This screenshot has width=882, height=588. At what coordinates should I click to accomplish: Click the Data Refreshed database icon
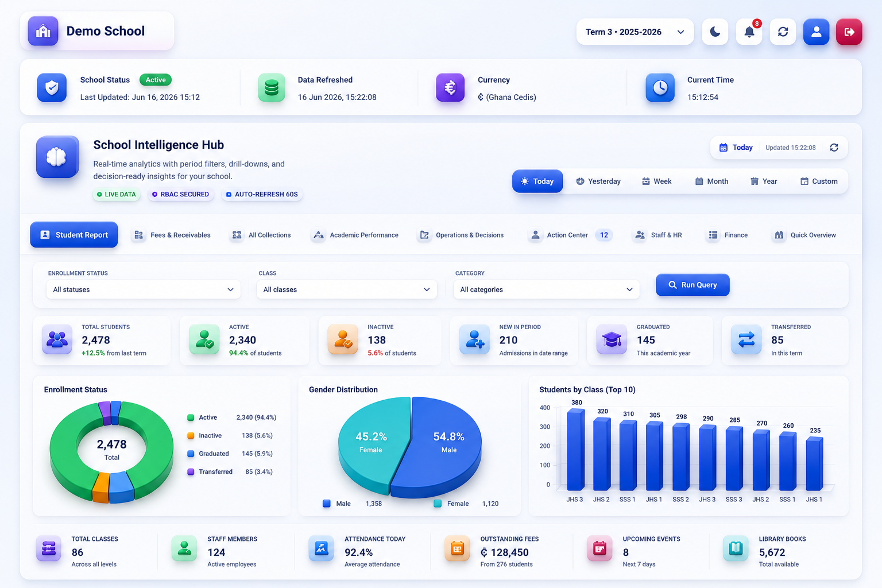(x=272, y=88)
